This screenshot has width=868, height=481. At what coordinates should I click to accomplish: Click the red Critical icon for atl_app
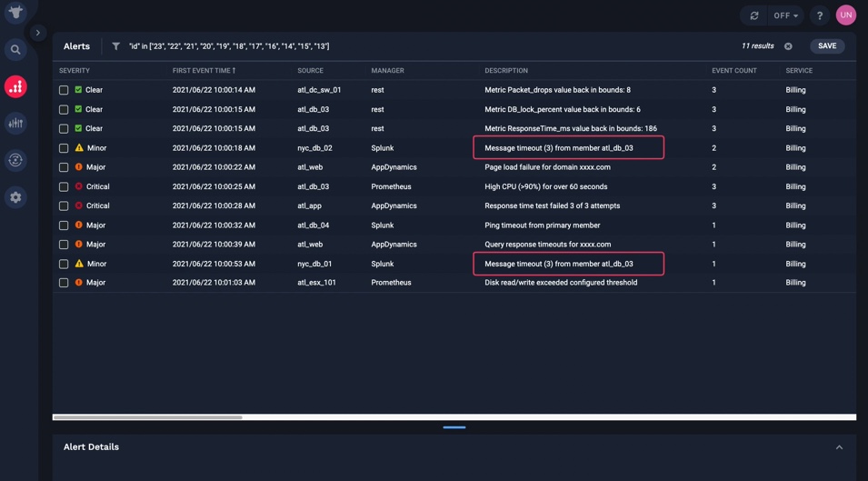[78, 205]
